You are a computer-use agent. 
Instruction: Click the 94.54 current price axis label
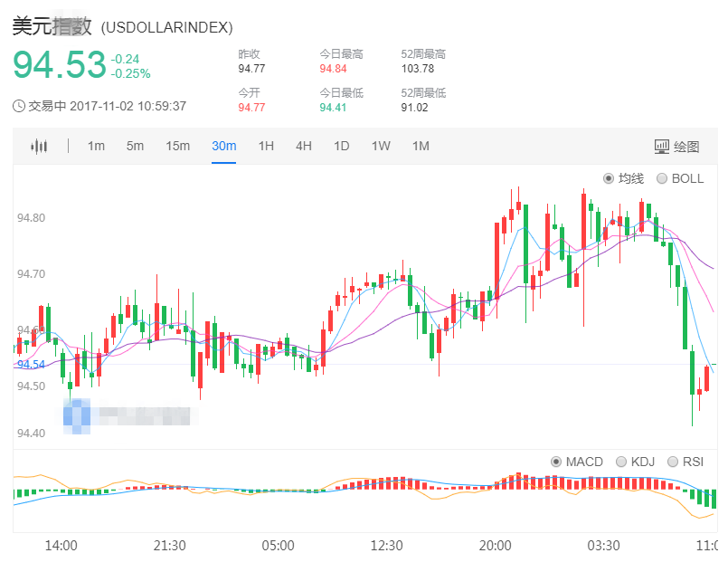click(31, 365)
